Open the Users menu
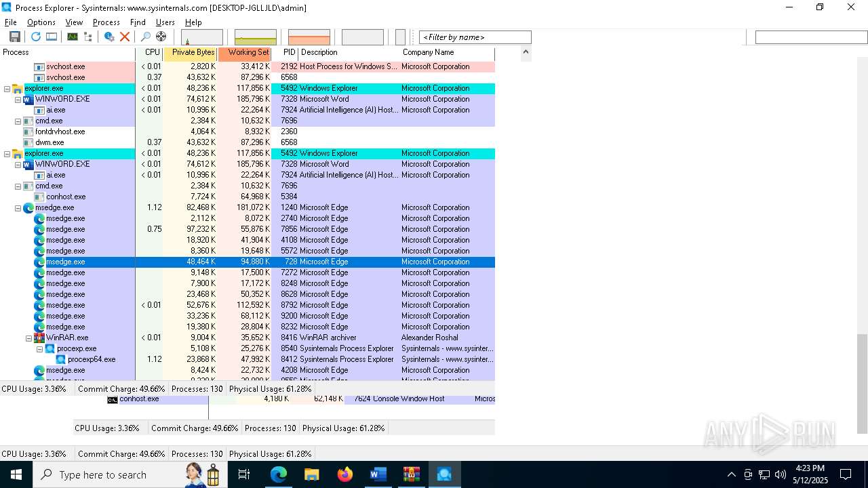868x488 pixels. (165, 22)
